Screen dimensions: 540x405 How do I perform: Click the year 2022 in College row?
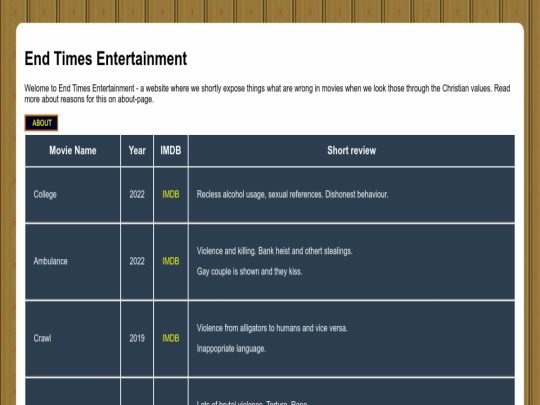coord(137,195)
